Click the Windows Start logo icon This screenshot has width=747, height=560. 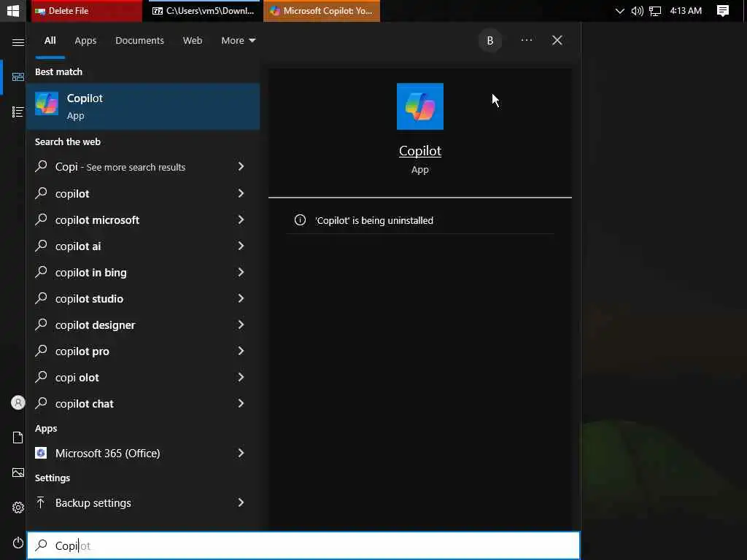pos(13,10)
